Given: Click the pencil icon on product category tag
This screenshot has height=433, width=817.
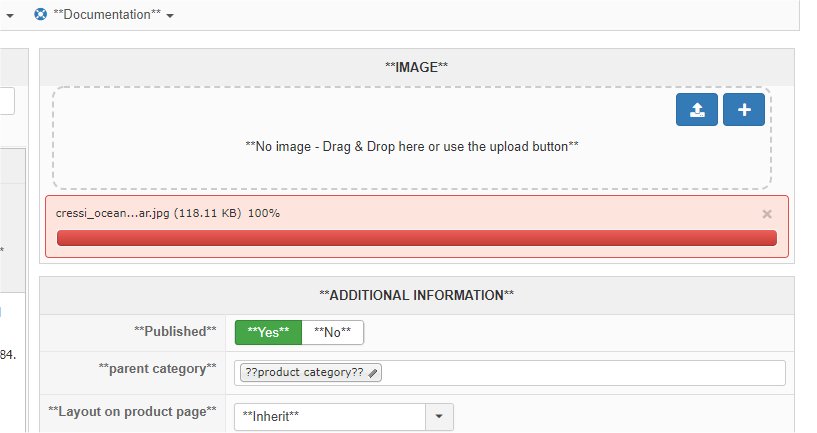Looking at the screenshot, I should pyautogui.click(x=373, y=373).
